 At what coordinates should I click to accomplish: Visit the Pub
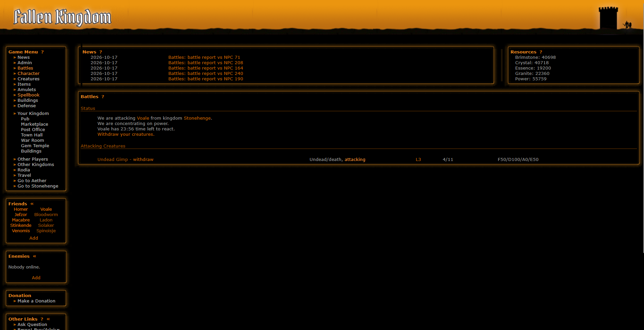coord(25,119)
